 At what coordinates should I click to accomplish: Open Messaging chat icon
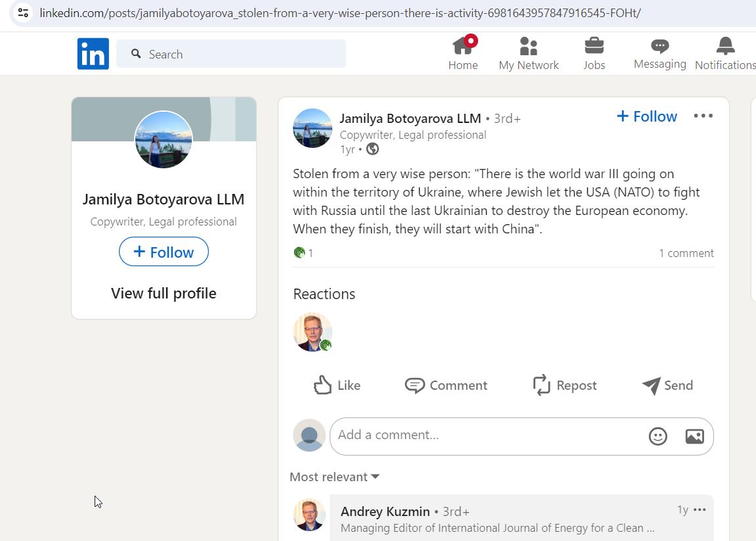coord(659,53)
